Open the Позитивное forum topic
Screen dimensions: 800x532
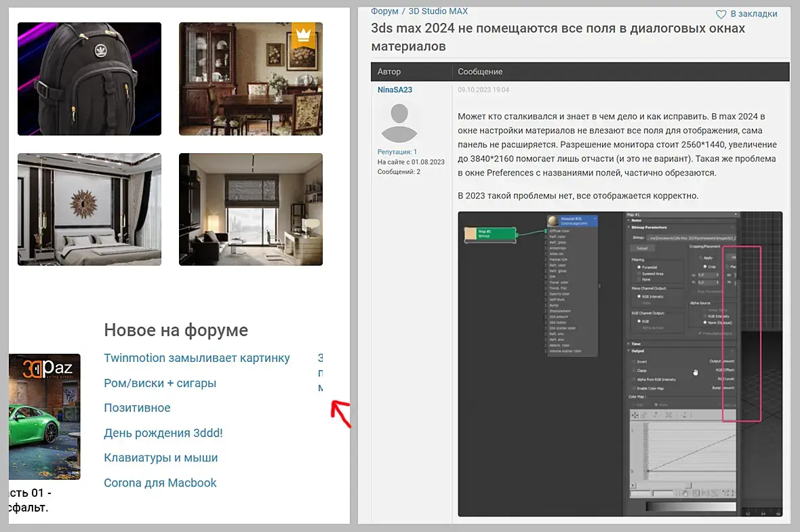pos(137,408)
